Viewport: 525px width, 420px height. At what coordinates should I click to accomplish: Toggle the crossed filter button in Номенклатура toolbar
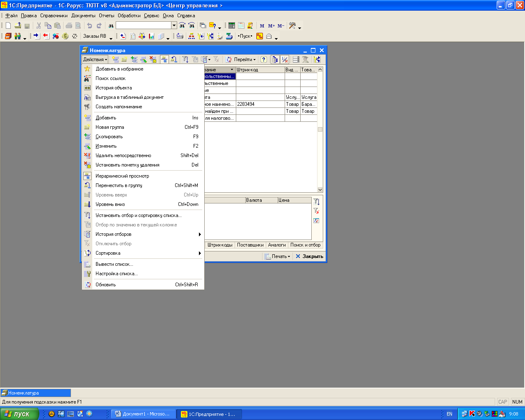[x=285, y=59]
